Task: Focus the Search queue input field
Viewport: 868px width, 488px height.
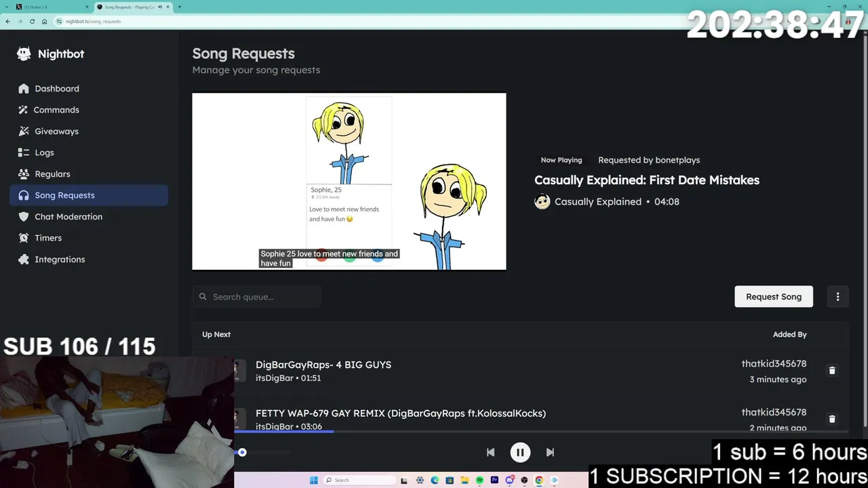Action: click(x=257, y=297)
